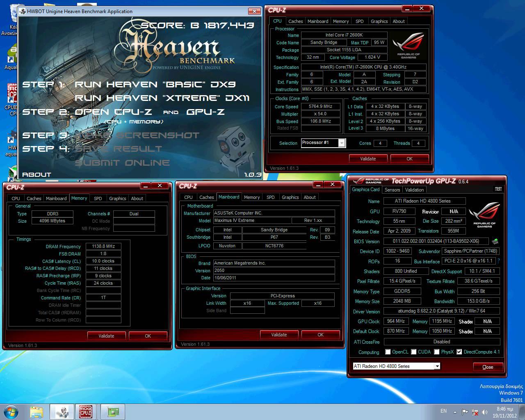
Task: Click the Subvendor value Sapphire/PCPartner
Action: 471,251
